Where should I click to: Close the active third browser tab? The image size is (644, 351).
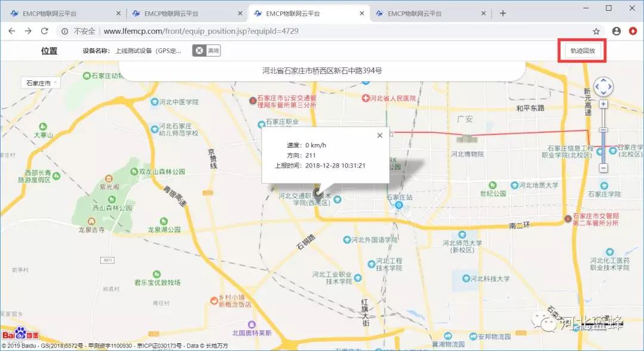(362, 14)
